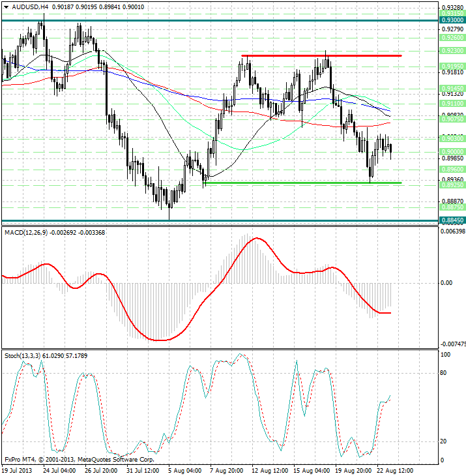Click the 0.88450 price axis label
The image size is (466, 476).
click(452, 220)
